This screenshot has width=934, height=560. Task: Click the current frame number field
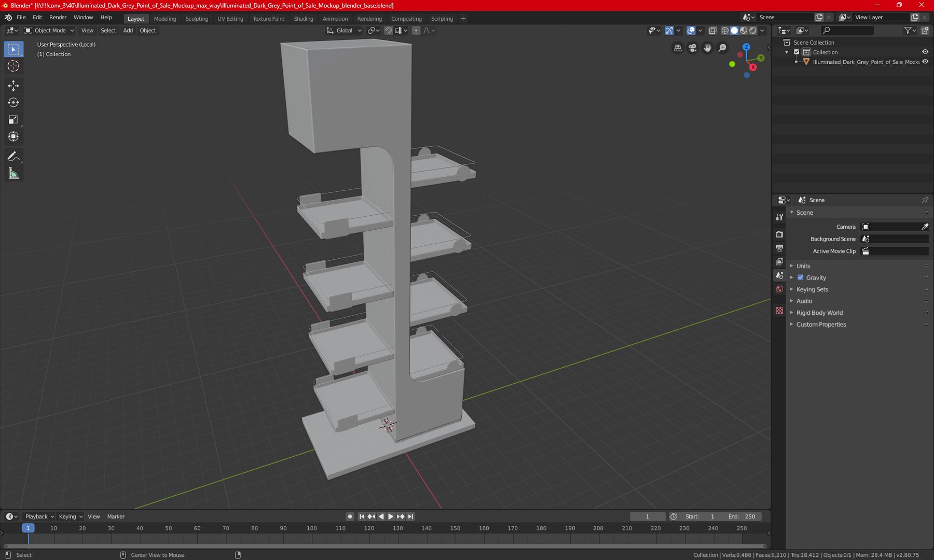648,516
